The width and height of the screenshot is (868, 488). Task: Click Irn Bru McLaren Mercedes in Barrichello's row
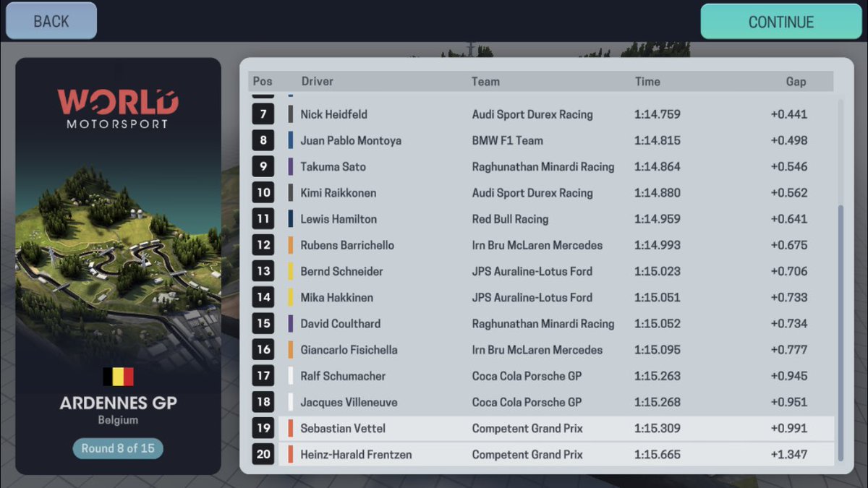coord(537,245)
